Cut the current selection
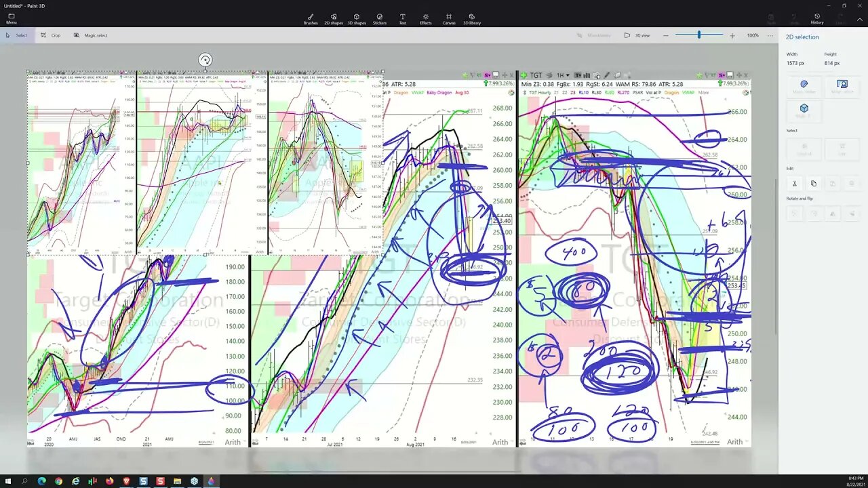The width and height of the screenshot is (868, 488). click(795, 184)
